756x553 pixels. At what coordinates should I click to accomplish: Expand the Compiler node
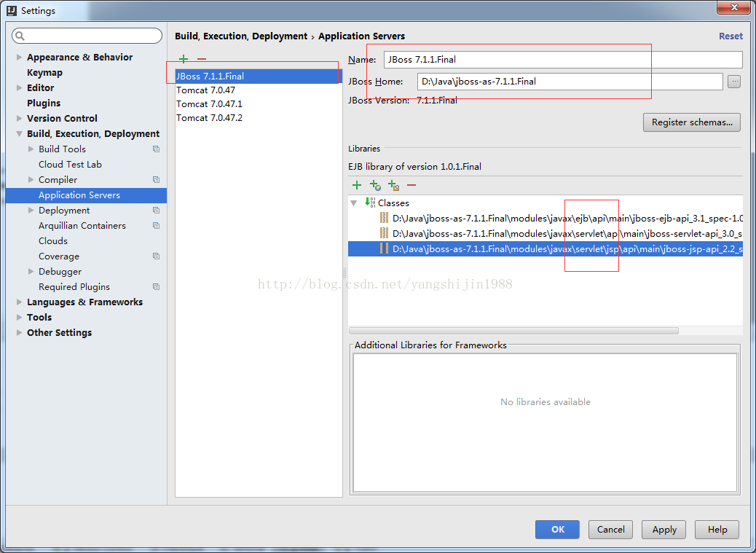[31, 179]
